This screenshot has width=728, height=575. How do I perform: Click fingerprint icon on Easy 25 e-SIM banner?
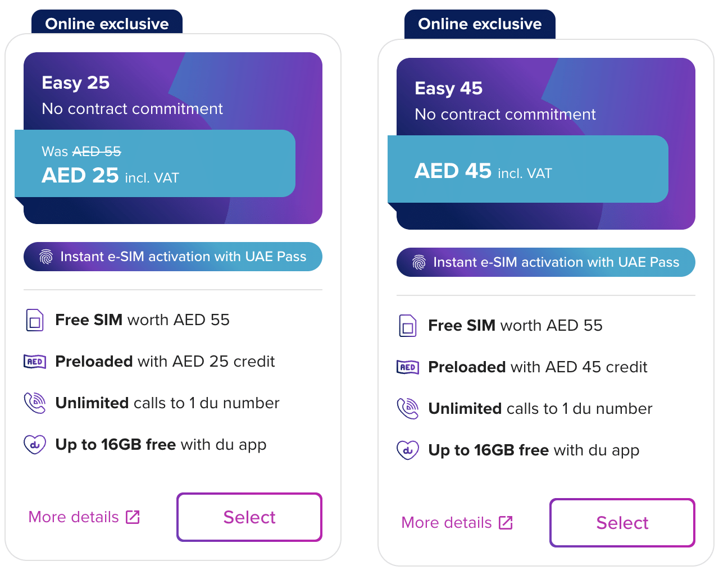coord(46,257)
